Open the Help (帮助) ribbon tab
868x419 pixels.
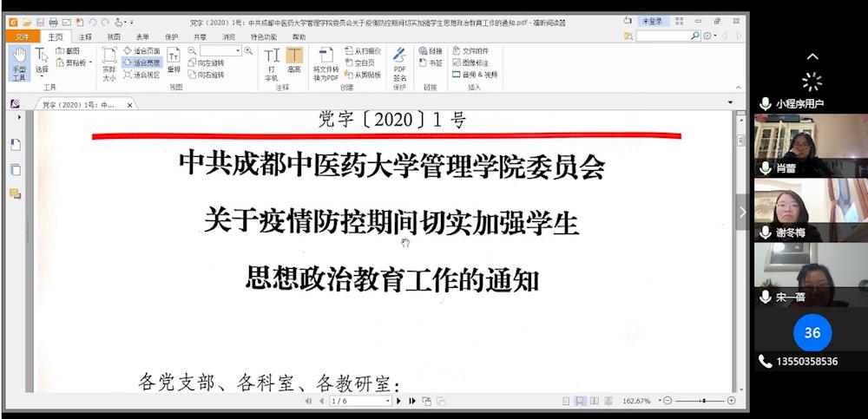[x=299, y=37]
